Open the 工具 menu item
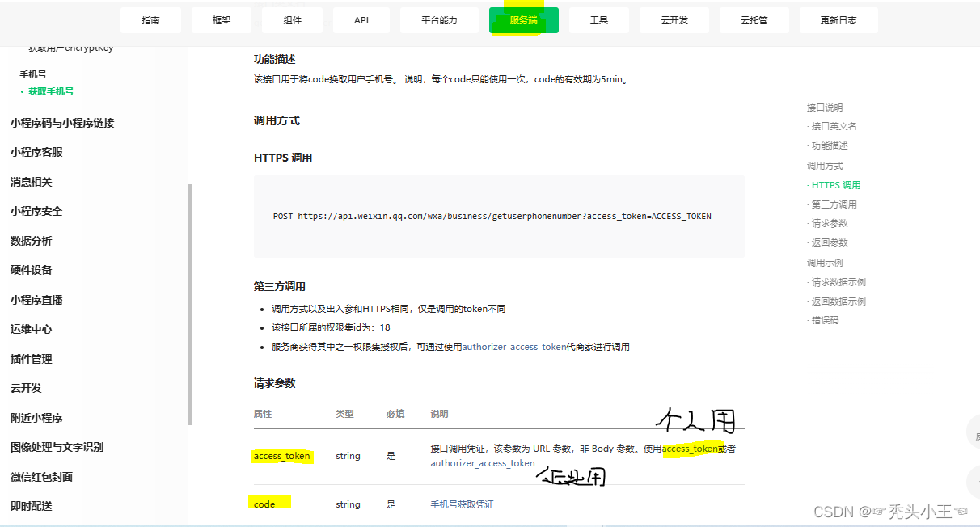This screenshot has height=527, width=980. point(598,20)
